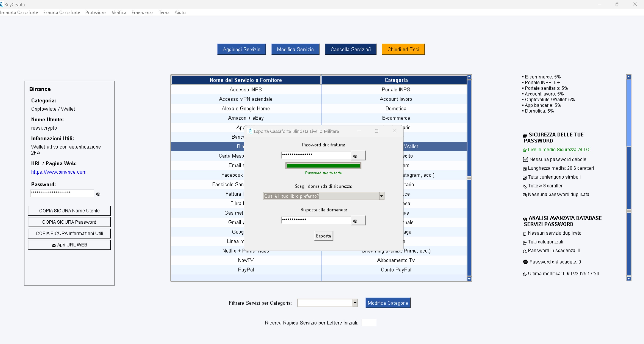Click checkmark icon beside Nessuna password debole
Viewport: 644px width, 344px height.
tap(525, 159)
